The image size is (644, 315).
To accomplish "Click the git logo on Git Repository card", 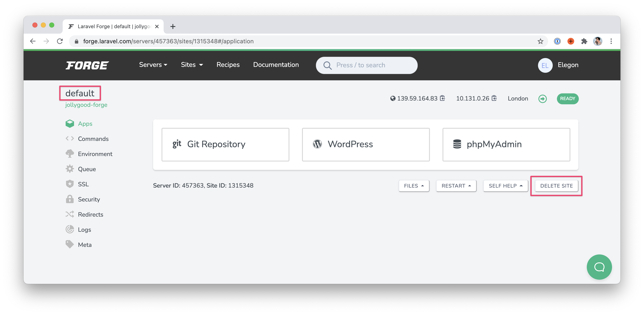I will click(x=177, y=144).
